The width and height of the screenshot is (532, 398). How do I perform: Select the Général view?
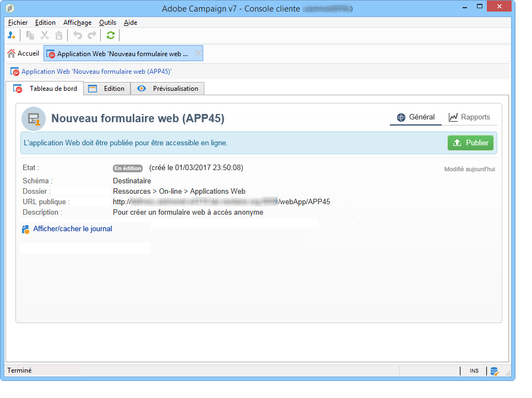pos(416,117)
